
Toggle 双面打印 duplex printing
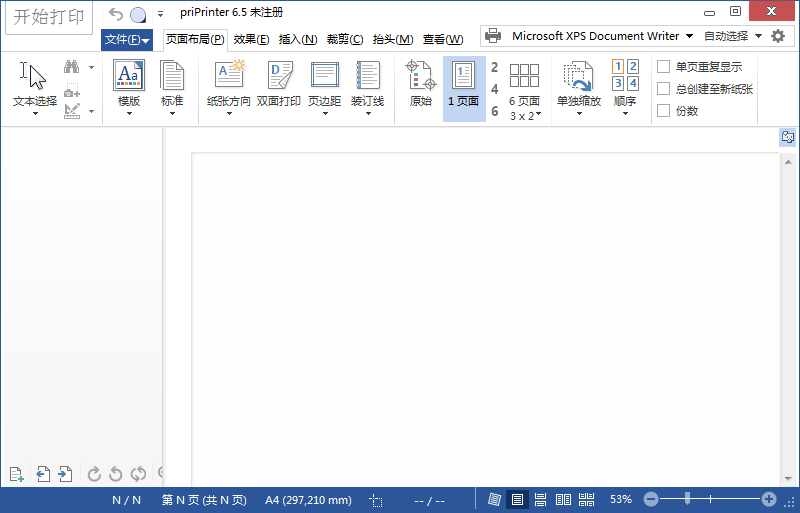point(279,84)
